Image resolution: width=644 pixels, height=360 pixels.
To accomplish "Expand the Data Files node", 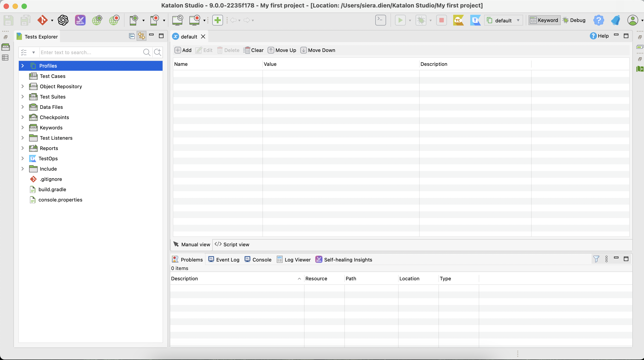I will coord(22,107).
